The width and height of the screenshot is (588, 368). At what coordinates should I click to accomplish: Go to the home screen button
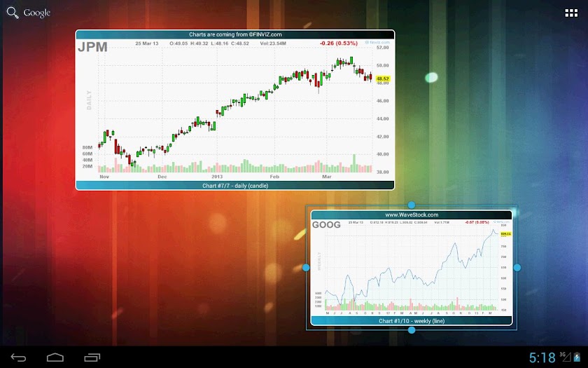pyautogui.click(x=55, y=357)
